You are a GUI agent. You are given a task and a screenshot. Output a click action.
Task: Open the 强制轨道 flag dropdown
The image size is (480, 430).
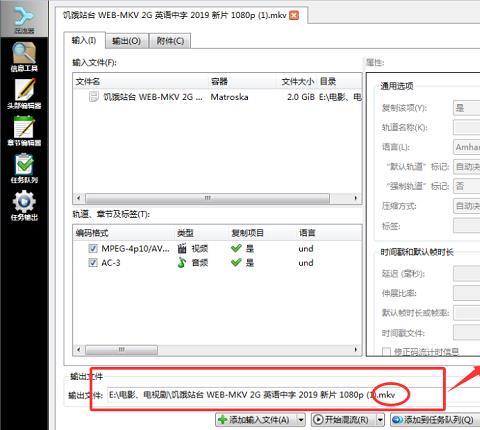[467, 186]
